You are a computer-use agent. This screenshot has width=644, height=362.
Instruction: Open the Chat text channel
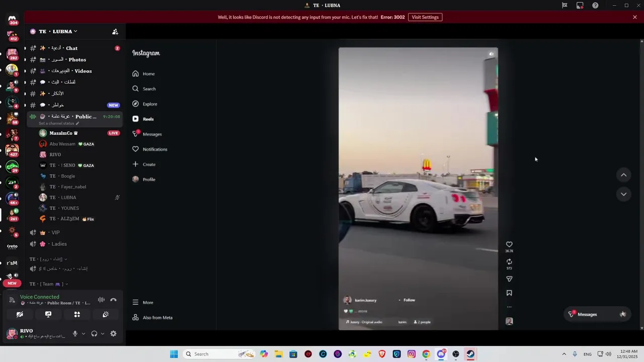click(74, 48)
